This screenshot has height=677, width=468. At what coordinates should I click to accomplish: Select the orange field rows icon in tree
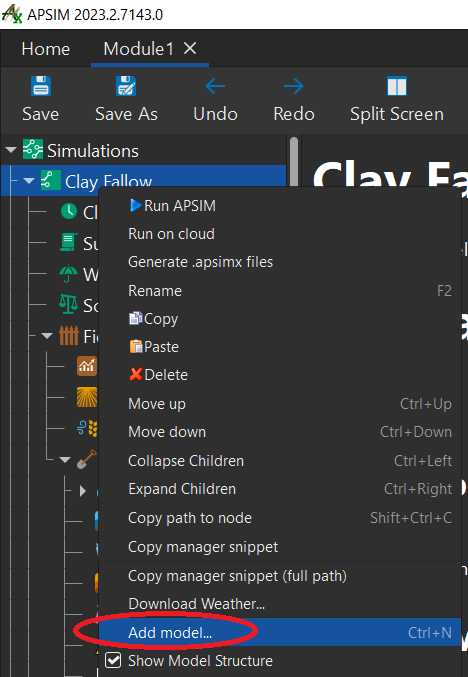(x=87, y=398)
